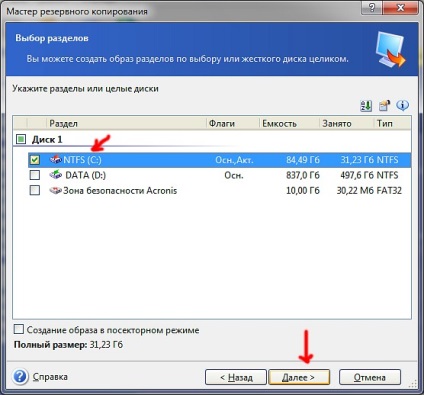The height and width of the screenshot is (395, 424).
Task: Click the DATA (D:) drive icon
Action: tap(56, 175)
